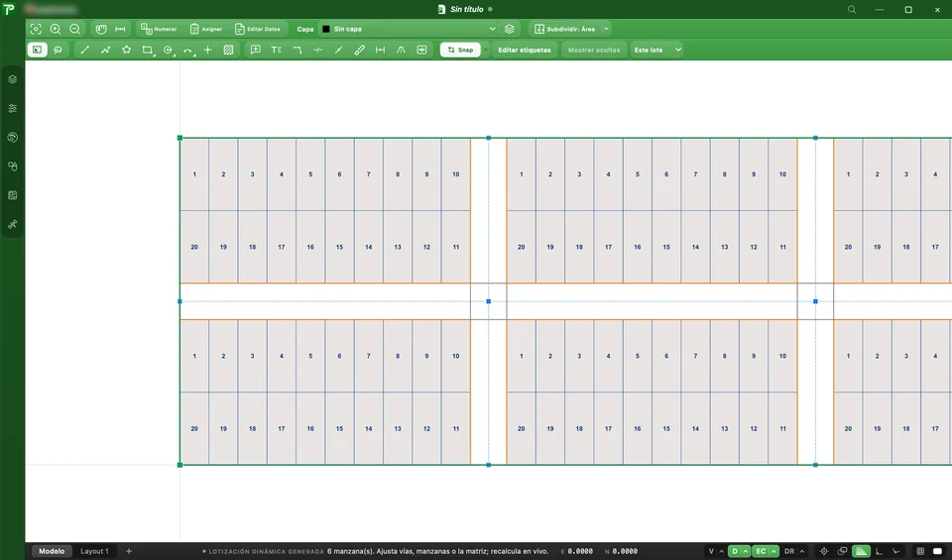Click the Editar etiquetas button
This screenshot has width=952, height=560.
pyautogui.click(x=525, y=50)
